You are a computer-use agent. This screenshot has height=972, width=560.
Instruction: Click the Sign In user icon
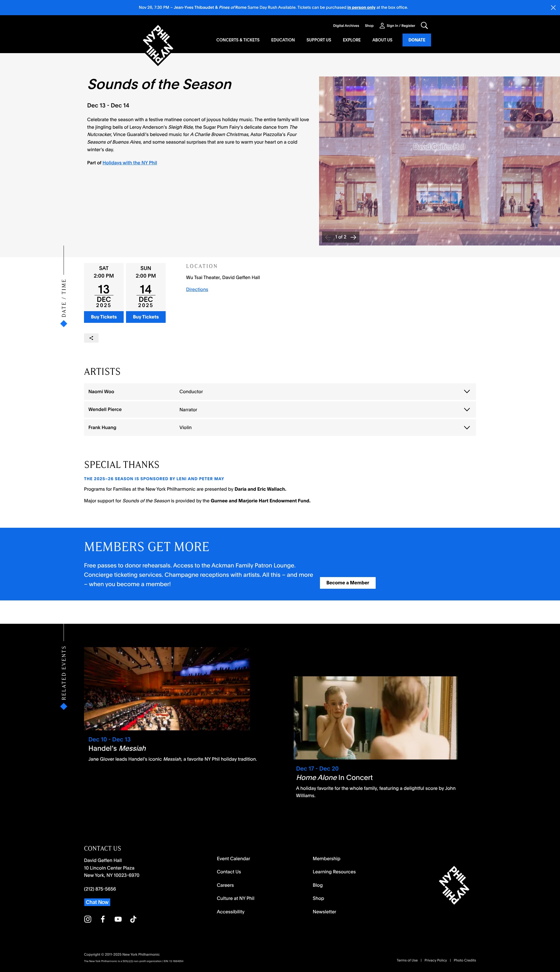(382, 26)
